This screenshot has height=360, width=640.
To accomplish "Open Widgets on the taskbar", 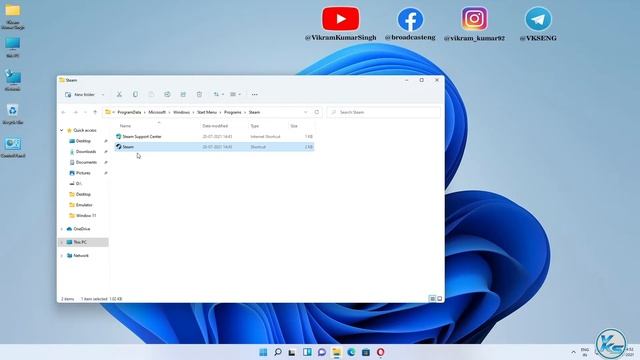I will click(x=307, y=352).
